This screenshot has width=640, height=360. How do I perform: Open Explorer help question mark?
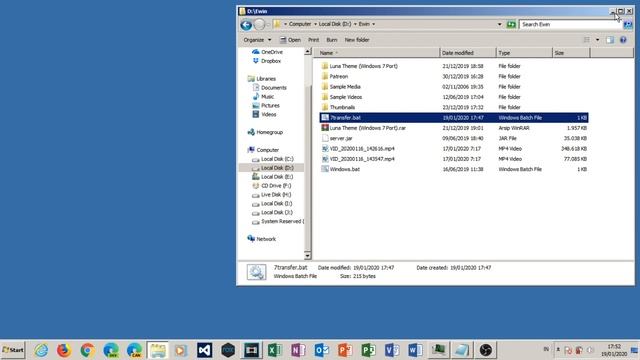(x=623, y=40)
